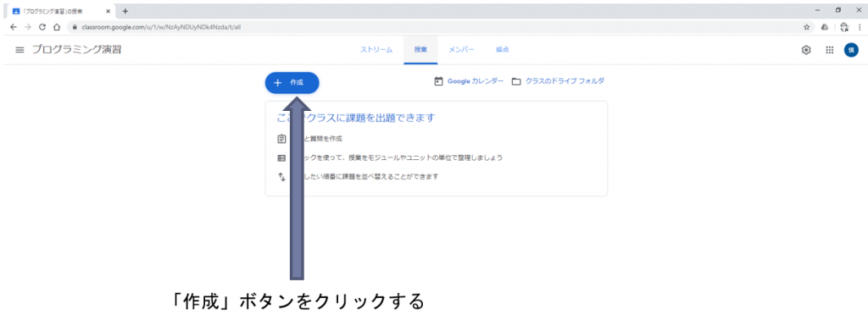The width and height of the screenshot is (868, 315).
Task: Click the browser forward arrow
Action: pyautogui.click(x=28, y=26)
